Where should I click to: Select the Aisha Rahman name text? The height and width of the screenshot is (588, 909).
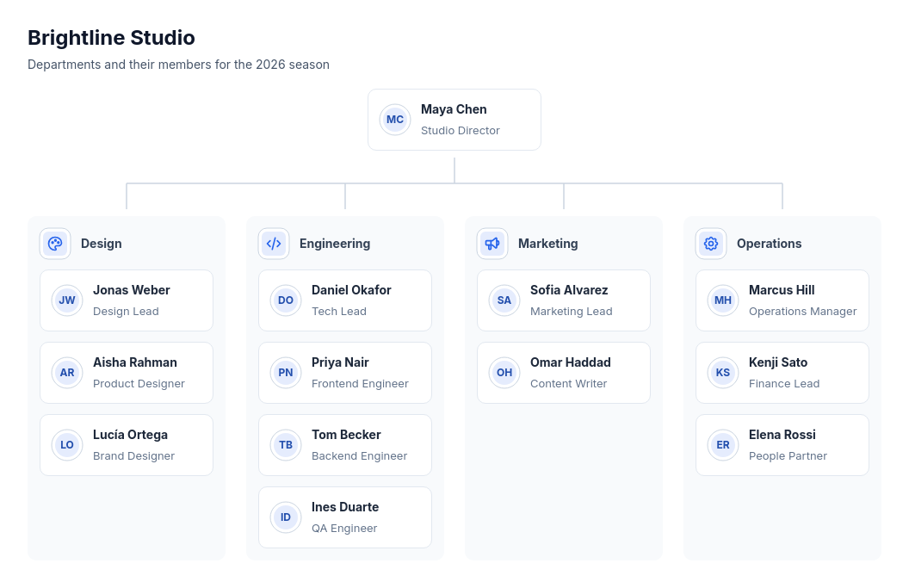click(x=135, y=362)
